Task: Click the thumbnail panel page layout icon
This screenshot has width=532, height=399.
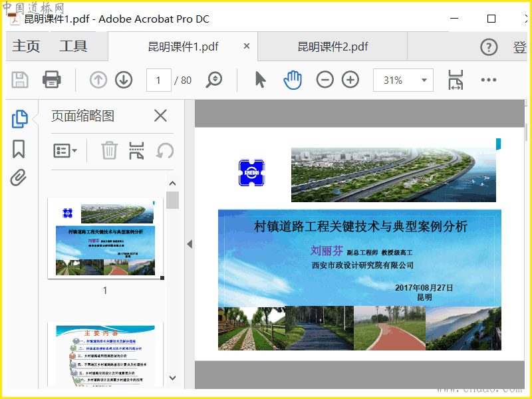Action: click(x=136, y=151)
